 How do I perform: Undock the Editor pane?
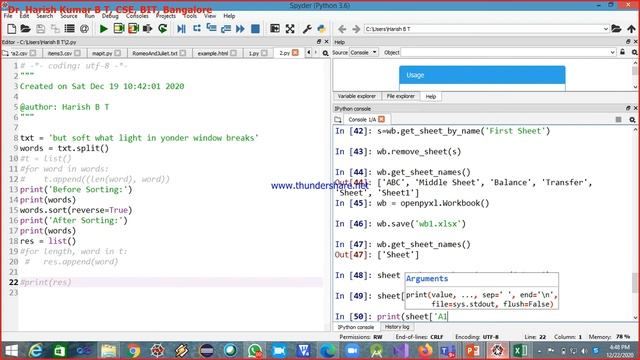pos(319,42)
